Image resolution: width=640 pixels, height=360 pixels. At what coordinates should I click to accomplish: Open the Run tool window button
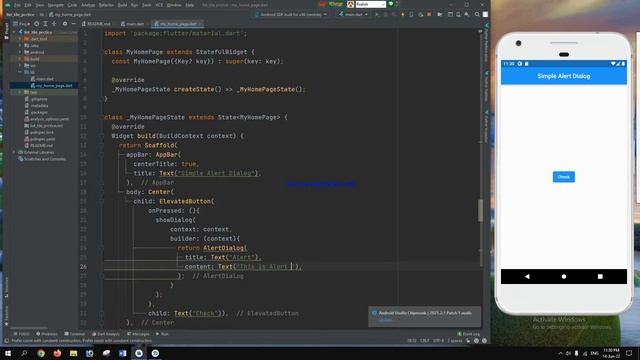click(162, 334)
